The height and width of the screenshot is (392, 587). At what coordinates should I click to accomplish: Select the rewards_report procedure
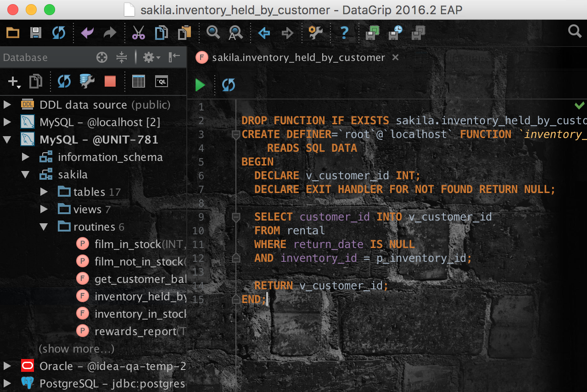tap(131, 331)
